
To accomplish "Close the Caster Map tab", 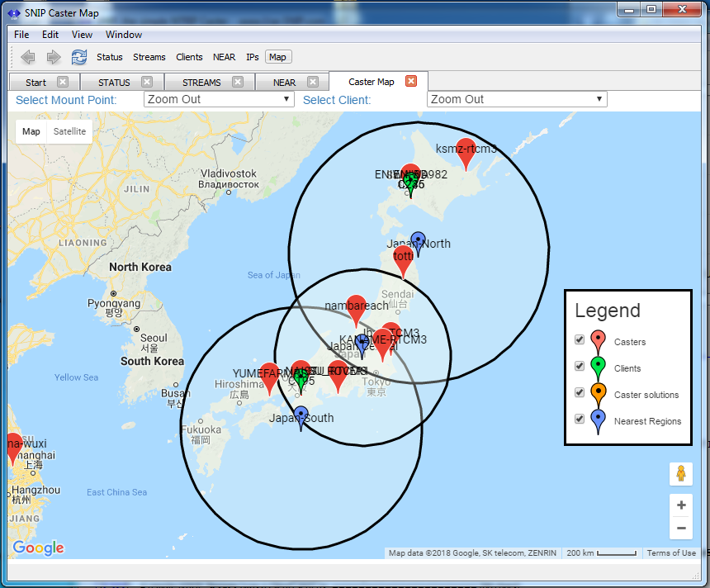I will pyautogui.click(x=411, y=81).
